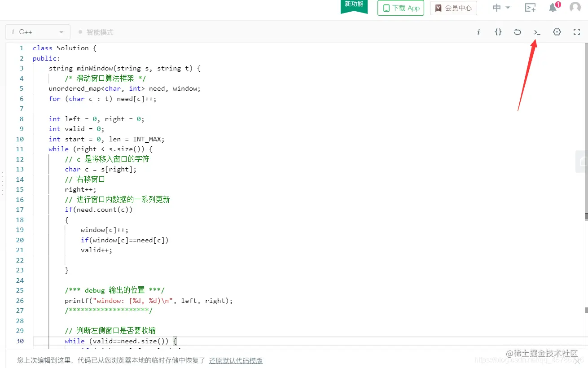Click 'window[c]++;' line

click(105, 230)
